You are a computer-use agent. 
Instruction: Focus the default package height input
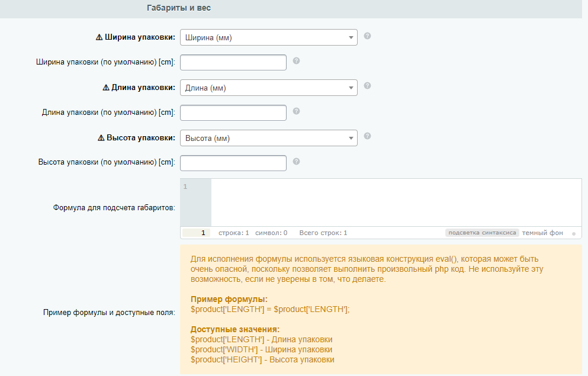click(x=233, y=163)
